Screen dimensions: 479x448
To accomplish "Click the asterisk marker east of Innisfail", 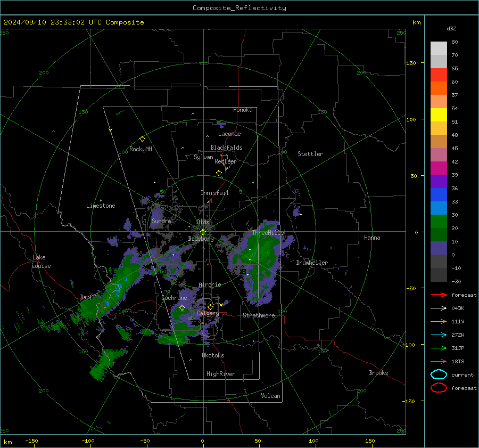I will (253, 183).
